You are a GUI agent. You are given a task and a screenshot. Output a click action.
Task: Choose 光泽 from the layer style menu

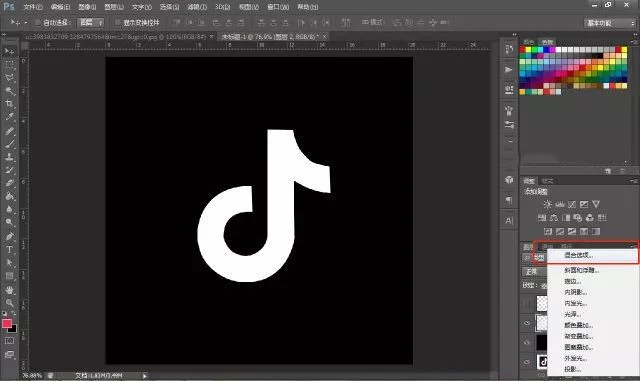point(592,314)
